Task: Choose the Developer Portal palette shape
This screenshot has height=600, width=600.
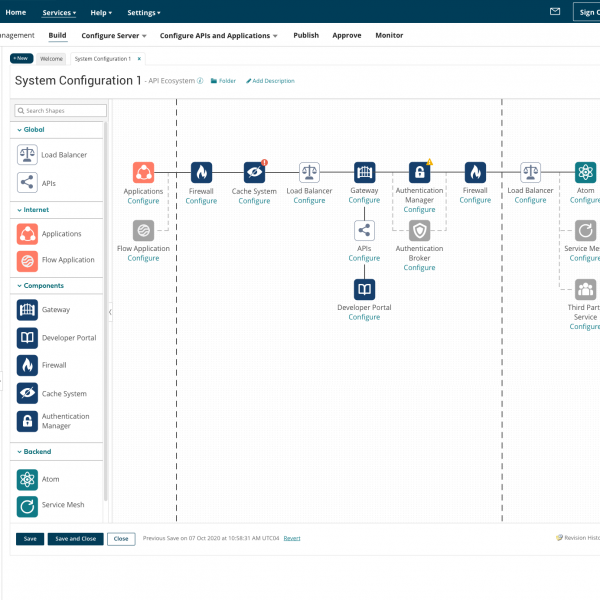Action: click(27, 338)
